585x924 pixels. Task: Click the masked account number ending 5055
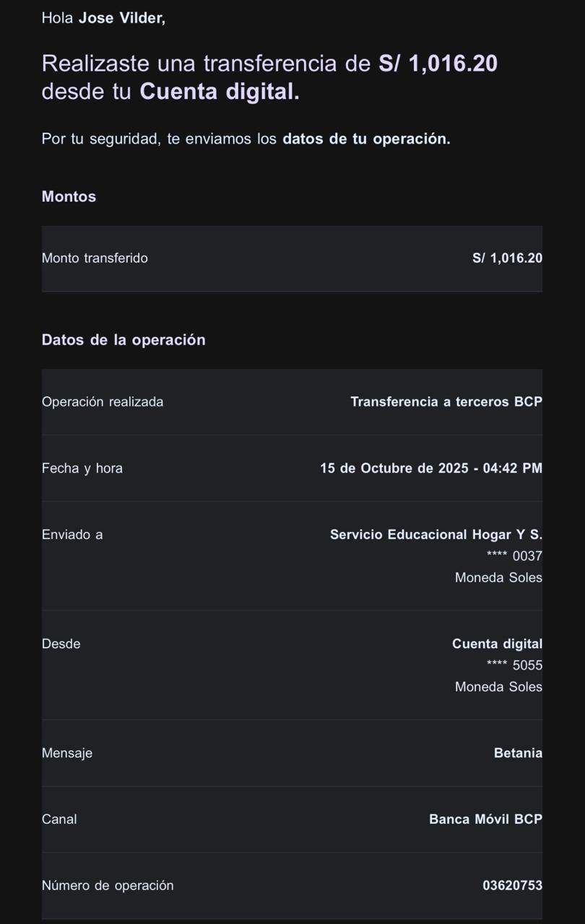(x=514, y=666)
